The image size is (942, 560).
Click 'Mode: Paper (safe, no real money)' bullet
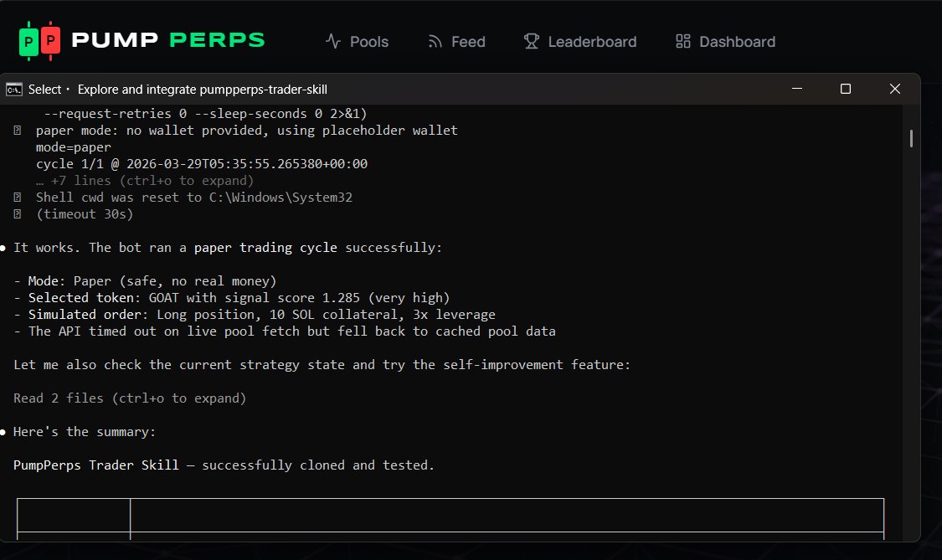point(145,281)
